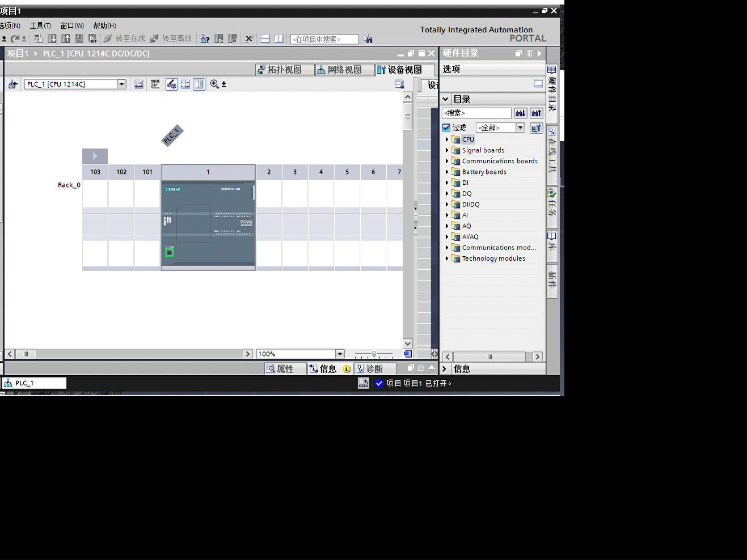
Task: Click the show module labels icon
Action: (x=139, y=84)
